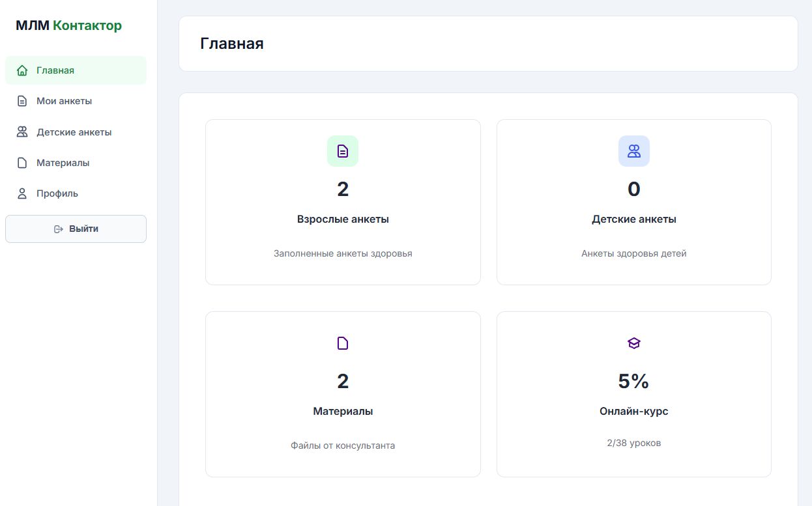
Task: Click the blue people icon in Детские анкеты card
Action: [x=634, y=151]
